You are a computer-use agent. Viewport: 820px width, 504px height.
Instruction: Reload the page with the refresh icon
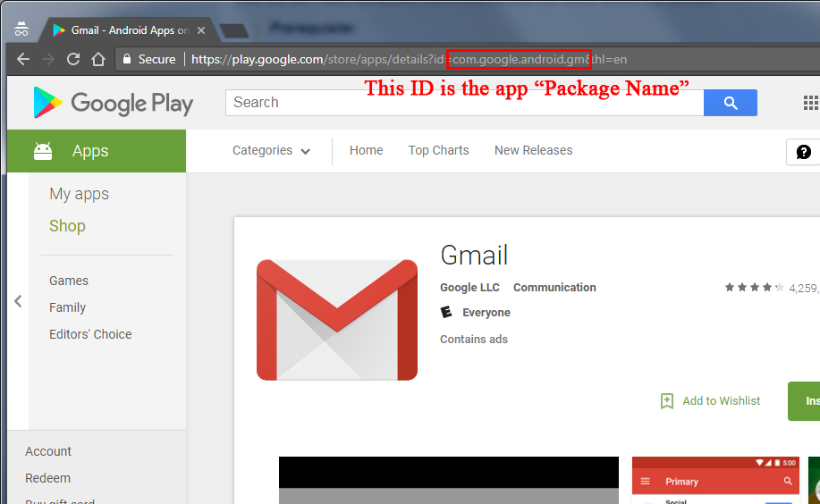point(73,59)
